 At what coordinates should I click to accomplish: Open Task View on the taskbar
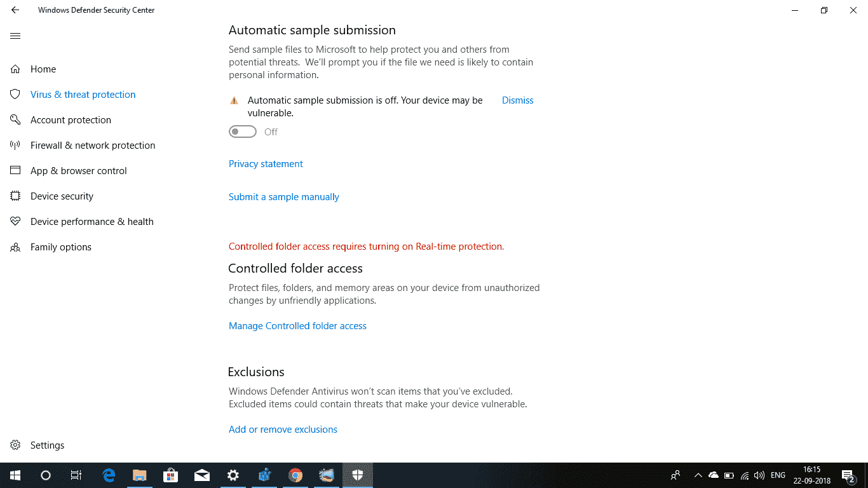[76, 475]
